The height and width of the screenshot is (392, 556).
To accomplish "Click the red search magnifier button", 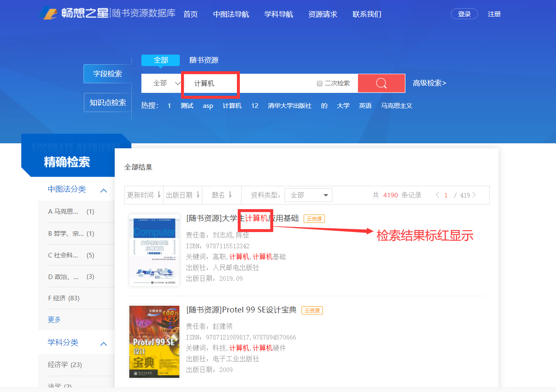I will coord(381,83).
